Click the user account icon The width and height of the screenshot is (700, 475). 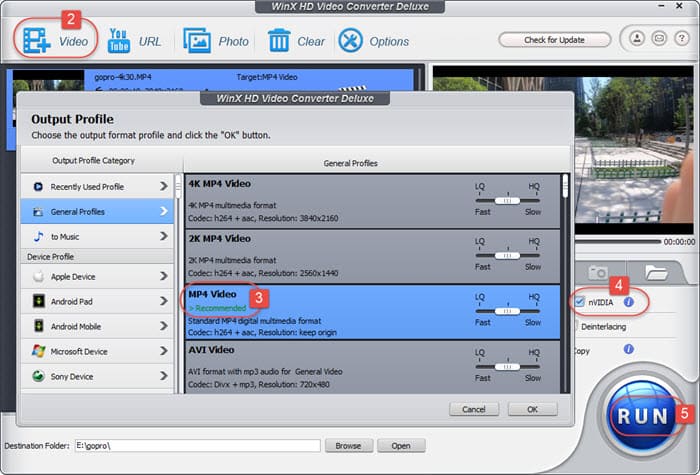click(637, 39)
